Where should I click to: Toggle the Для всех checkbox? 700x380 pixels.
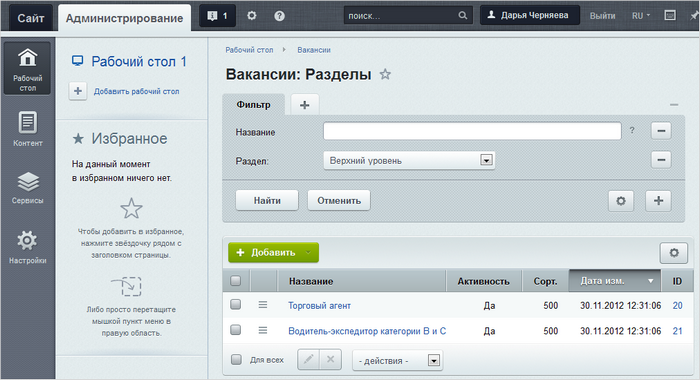click(236, 359)
